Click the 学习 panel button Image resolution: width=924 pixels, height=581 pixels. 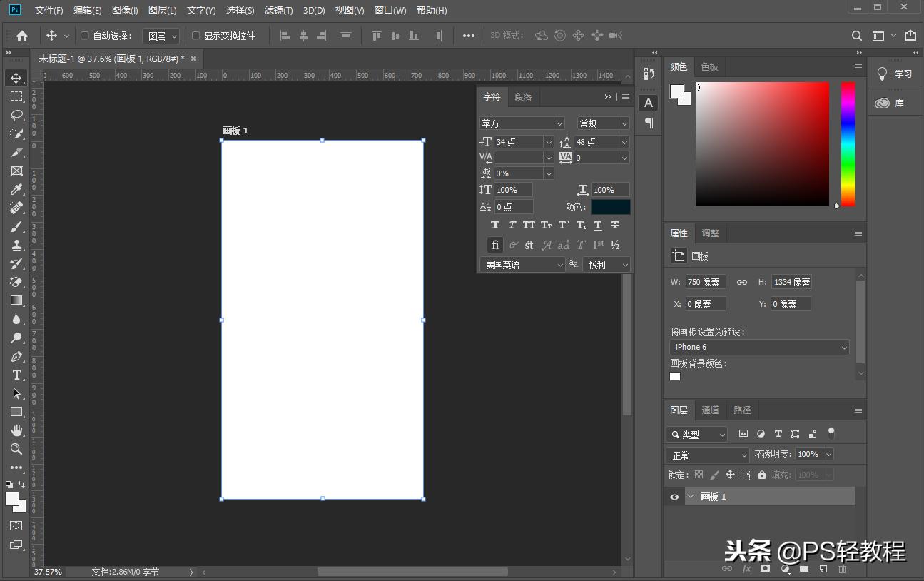pos(895,74)
